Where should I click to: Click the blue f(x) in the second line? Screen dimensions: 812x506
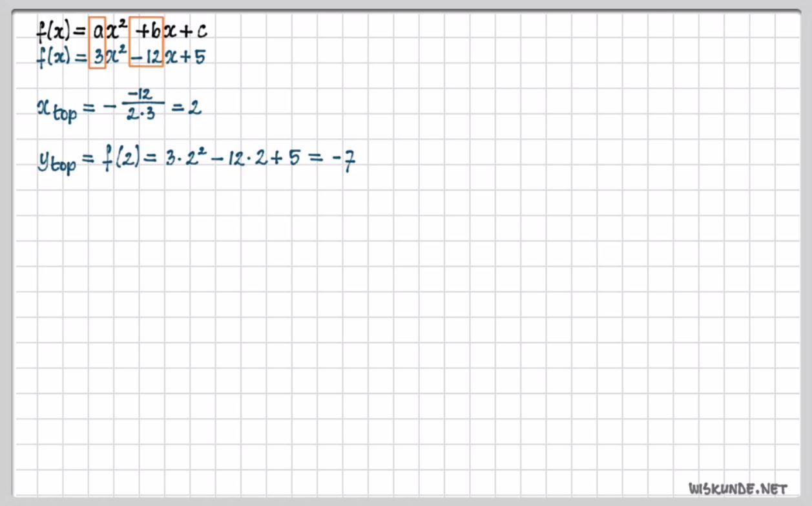click(x=53, y=58)
